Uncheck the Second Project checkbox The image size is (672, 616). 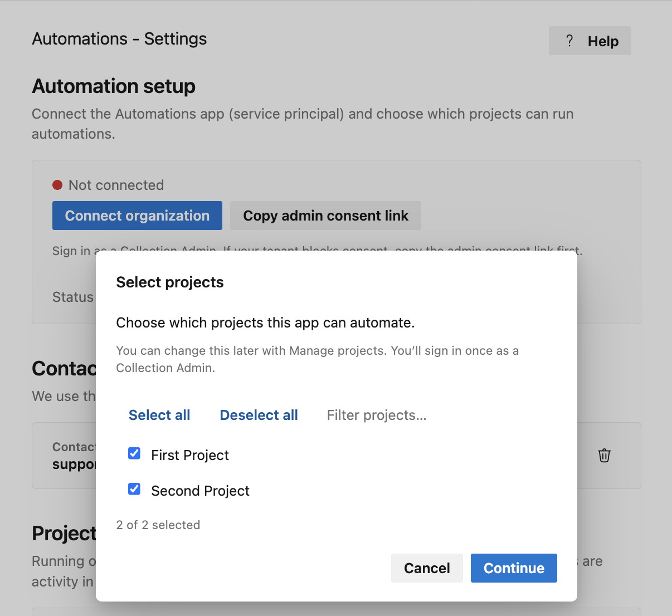tap(134, 489)
